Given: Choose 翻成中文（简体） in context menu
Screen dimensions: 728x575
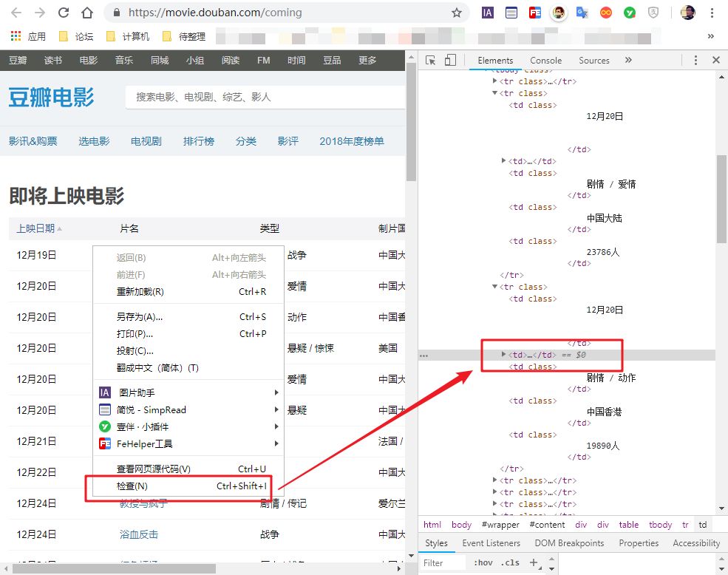Looking at the screenshot, I should pyautogui.click(x=188, y=368).
